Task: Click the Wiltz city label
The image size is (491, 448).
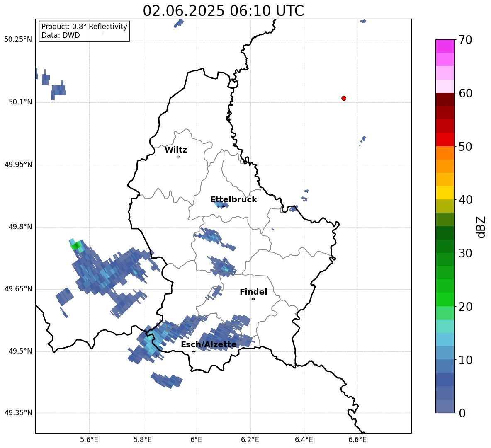Action: [x=176, y=150]
